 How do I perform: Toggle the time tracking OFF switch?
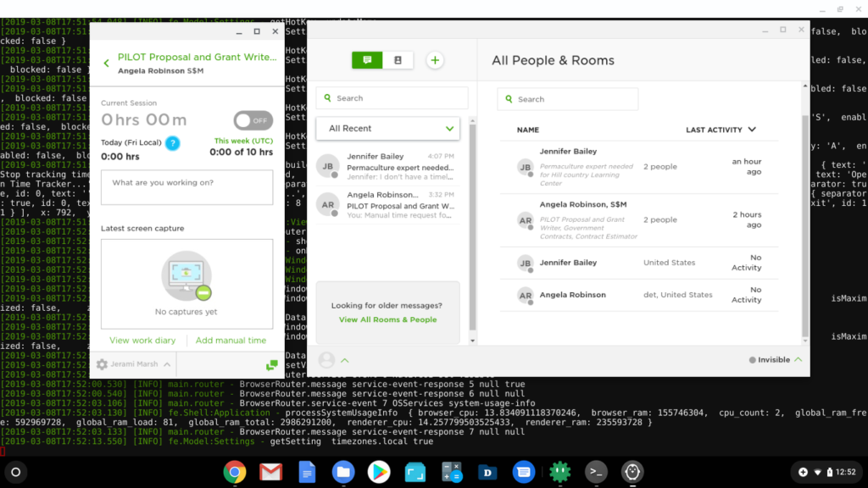pyautogui.click(x=253, y=120)
